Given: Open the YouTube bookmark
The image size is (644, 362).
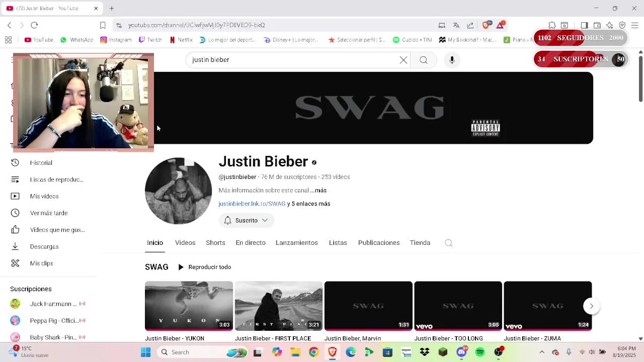Looking at the screenshot, I should [x=39, y=40].
